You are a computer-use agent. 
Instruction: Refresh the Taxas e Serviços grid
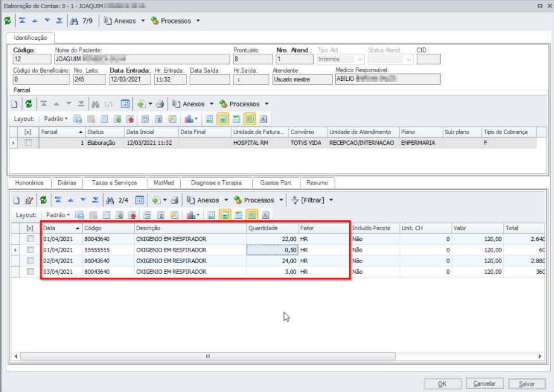tap(44, 200)
